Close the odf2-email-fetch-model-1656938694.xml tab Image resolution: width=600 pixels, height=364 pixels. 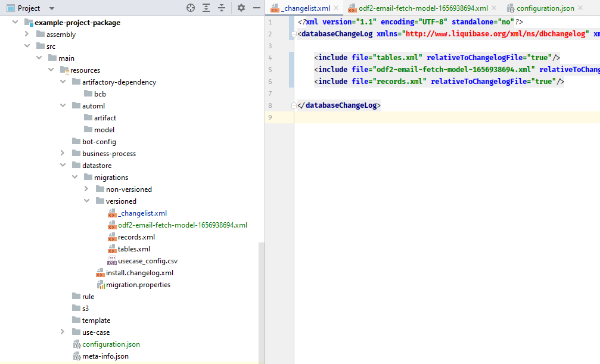494,8
